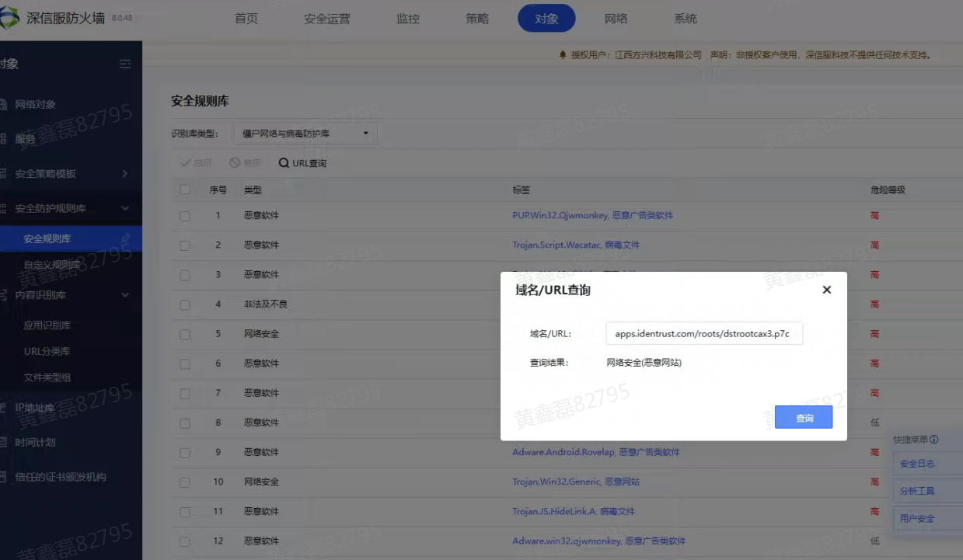The height and width of the screenshot is (560, 963).
Task: Click the magnifier URL查询 icon
Action: [284, 163]
